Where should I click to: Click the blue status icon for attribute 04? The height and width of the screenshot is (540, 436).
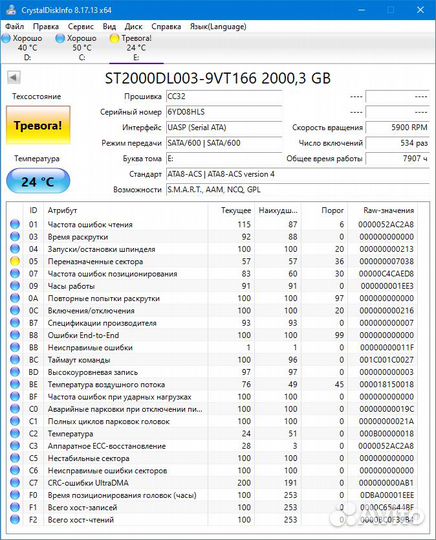(15, 249)
